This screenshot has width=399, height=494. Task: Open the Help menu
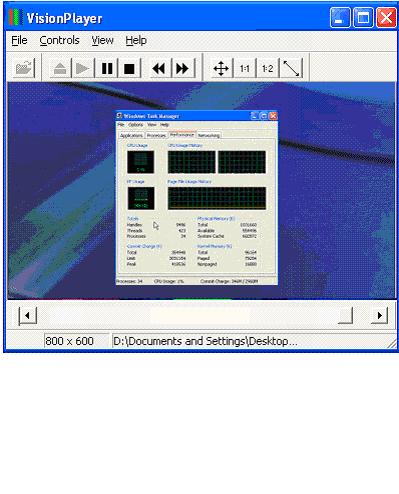click(136, 40)
